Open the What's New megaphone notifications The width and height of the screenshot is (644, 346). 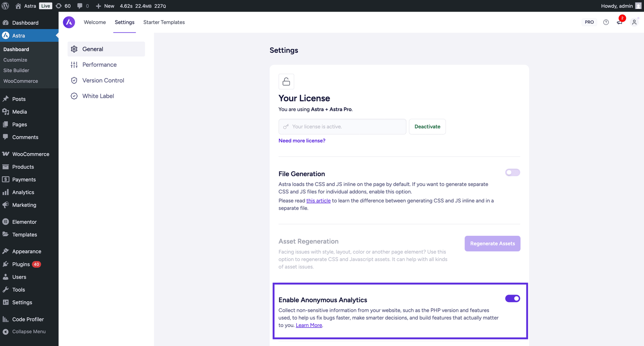[620, 22]
